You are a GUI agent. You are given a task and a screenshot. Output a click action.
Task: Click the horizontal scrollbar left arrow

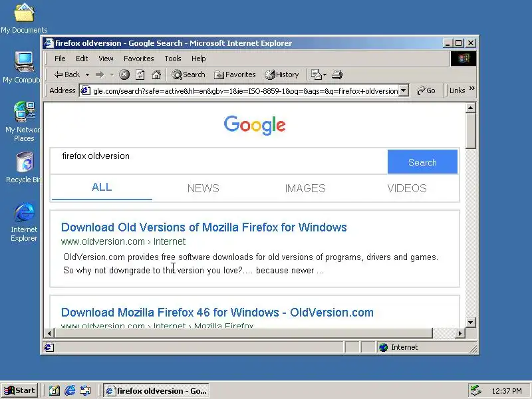click(49, 333)
